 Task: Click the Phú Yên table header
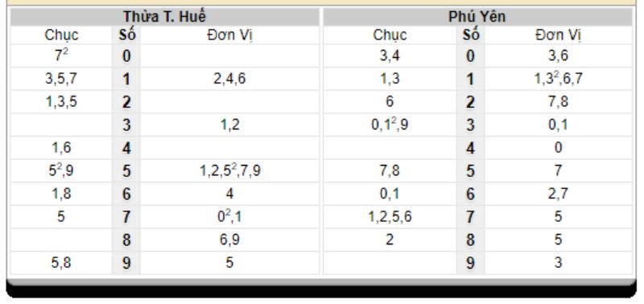(x=477, y=16)
